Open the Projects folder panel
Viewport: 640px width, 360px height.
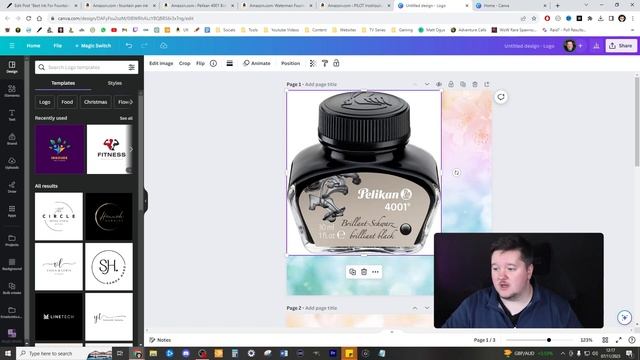click(x=12, y=240)
